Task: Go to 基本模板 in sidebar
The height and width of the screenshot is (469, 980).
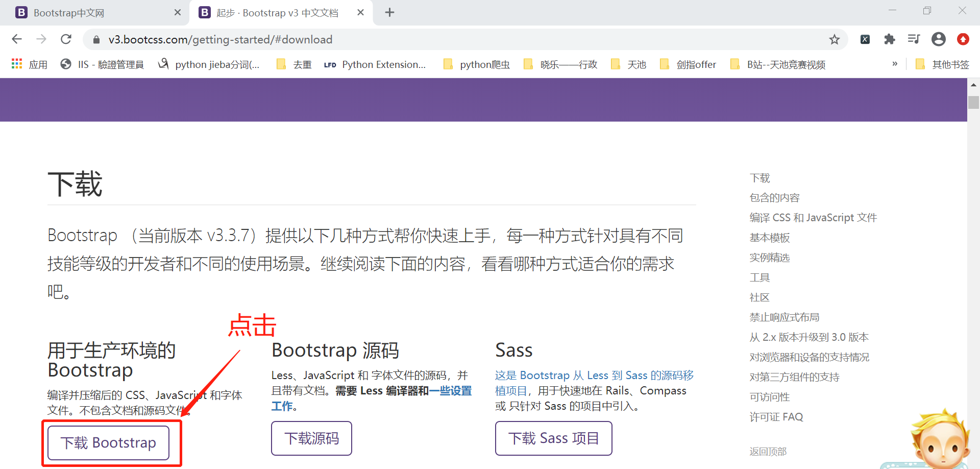Action: tap(770, 238)
